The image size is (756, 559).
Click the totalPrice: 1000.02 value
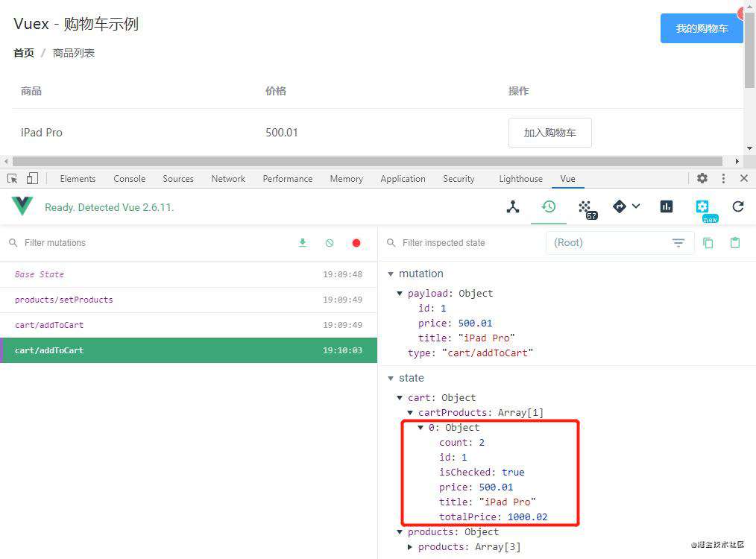(x=527, y=517)
